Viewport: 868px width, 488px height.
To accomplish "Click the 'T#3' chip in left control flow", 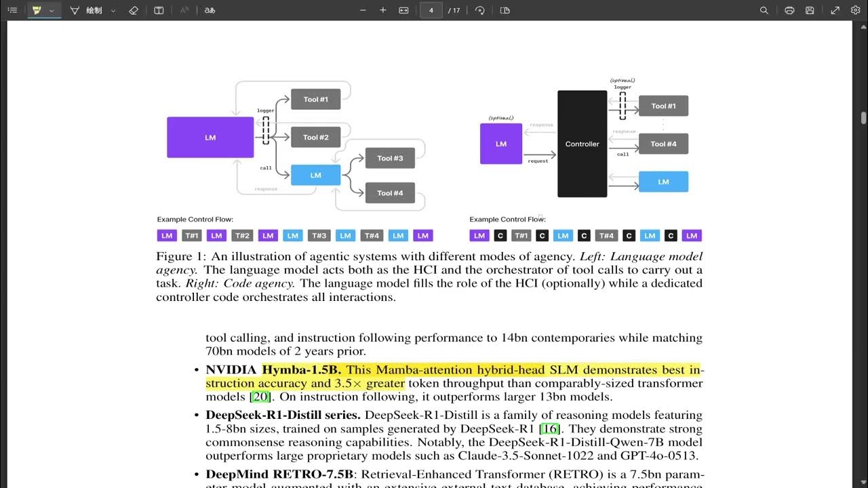I will coord(319,236).
